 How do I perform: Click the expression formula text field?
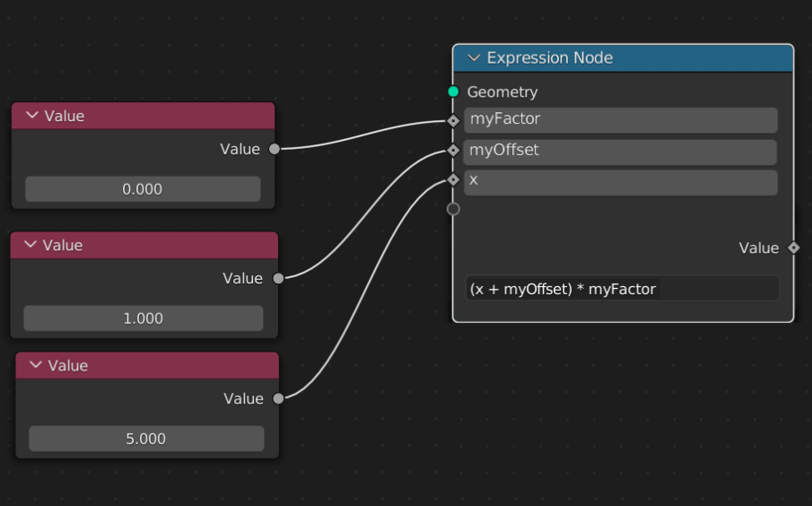click(623, 289)
